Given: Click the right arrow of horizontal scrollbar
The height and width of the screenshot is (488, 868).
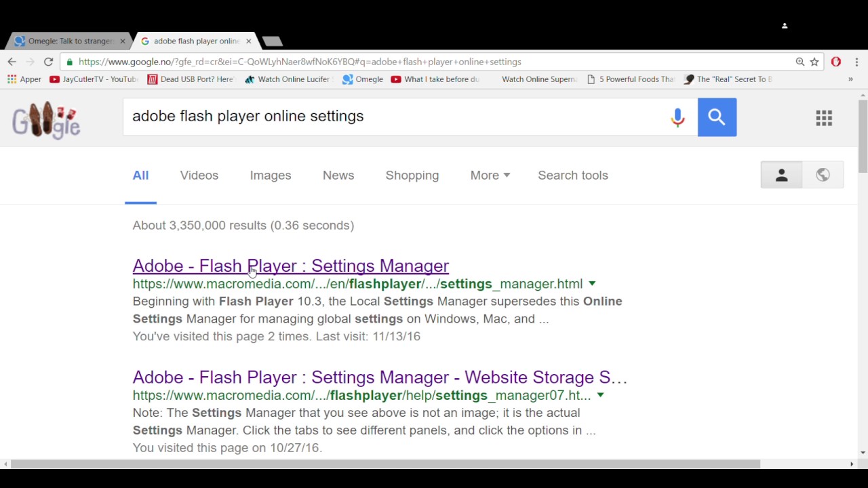Looking at the screenshot, I should coord(852,464).
